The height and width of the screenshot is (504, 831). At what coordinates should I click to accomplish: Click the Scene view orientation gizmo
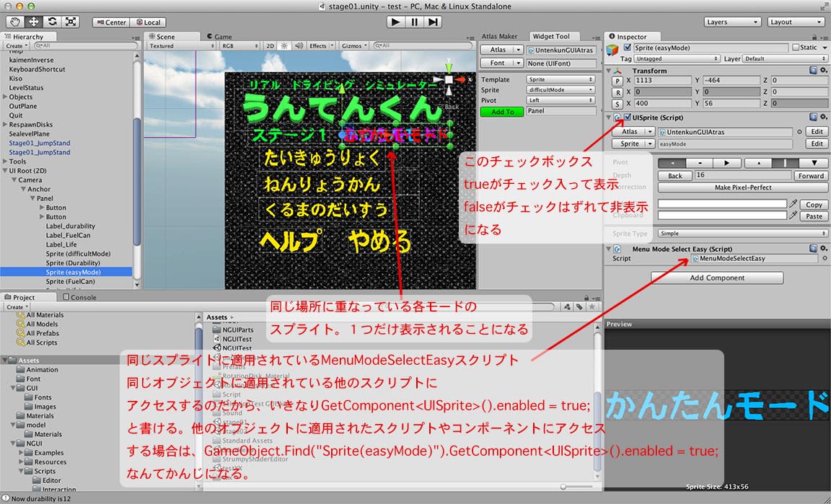tap(449, 79)
